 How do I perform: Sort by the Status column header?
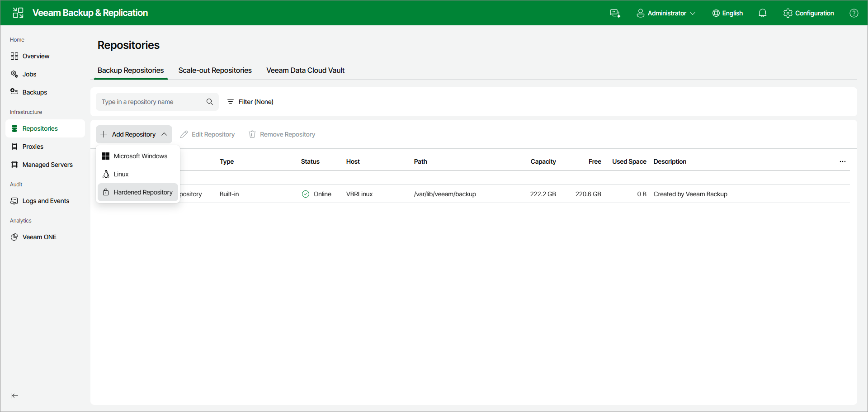point(310,161)
